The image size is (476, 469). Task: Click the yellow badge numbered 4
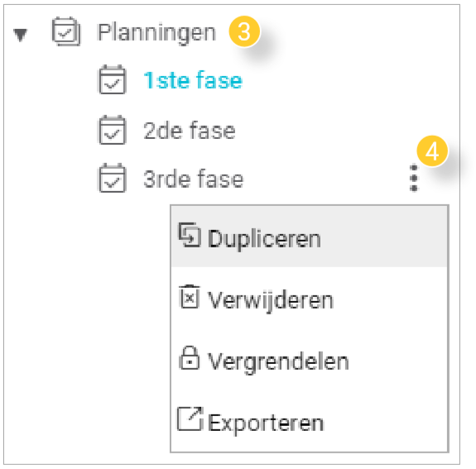coord(432,151)
